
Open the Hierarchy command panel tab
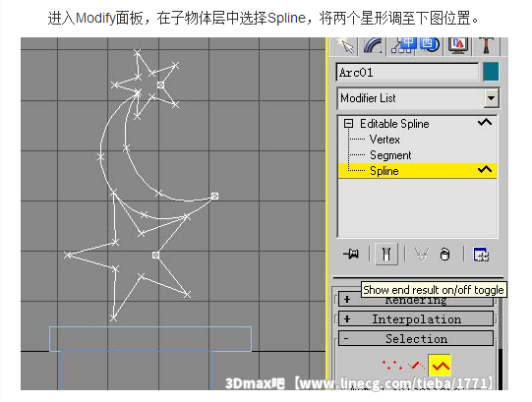click(x=401, y=46)
